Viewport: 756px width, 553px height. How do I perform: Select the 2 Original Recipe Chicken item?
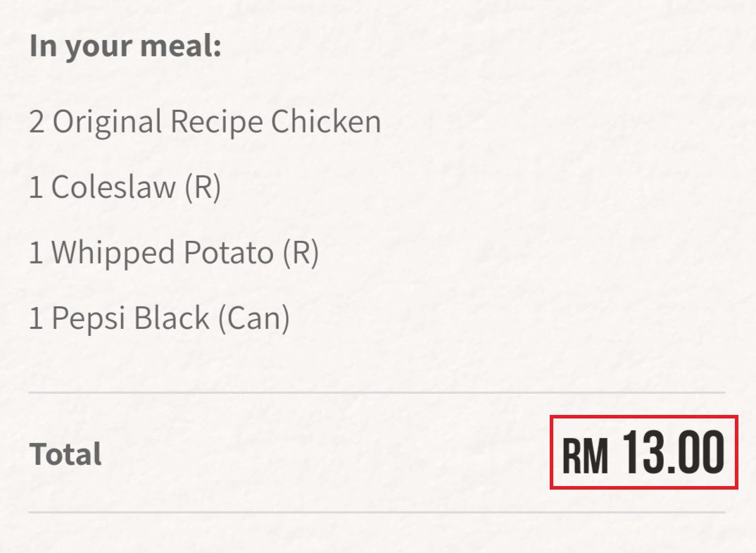point(205,122)
